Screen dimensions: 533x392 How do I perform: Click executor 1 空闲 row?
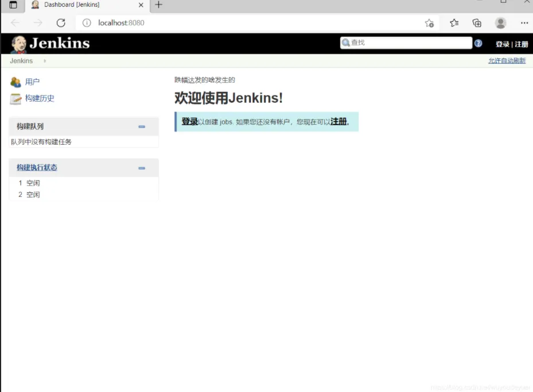click(84, 183)
